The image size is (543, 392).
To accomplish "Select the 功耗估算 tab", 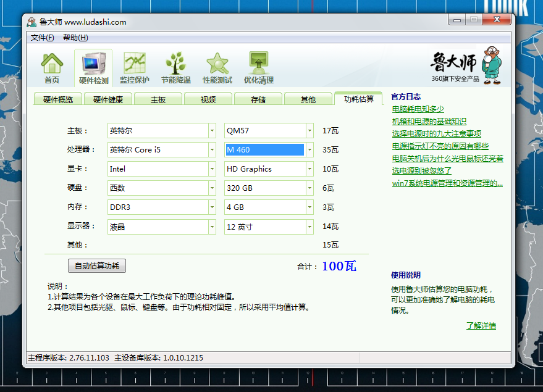I will (359, 99).
